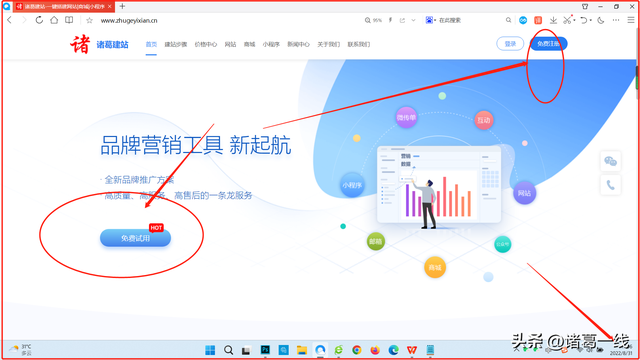Click the 免费试用 free trial button

tap(136, 238)
